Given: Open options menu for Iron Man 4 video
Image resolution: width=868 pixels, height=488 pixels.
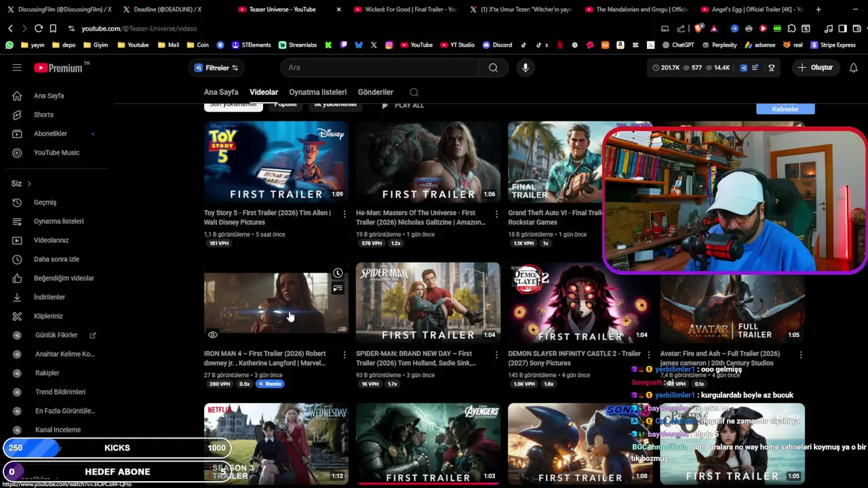Looking at the screenshot, I should click(344, 355).
